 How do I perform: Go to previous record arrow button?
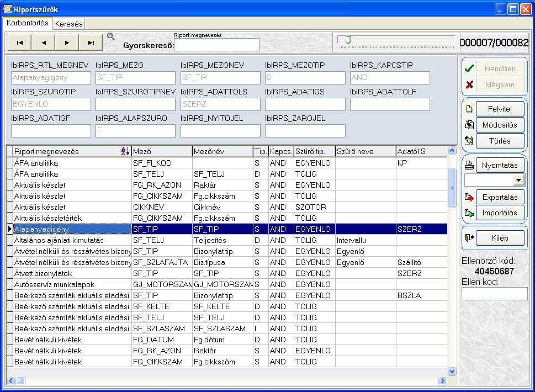coord(43,43)
